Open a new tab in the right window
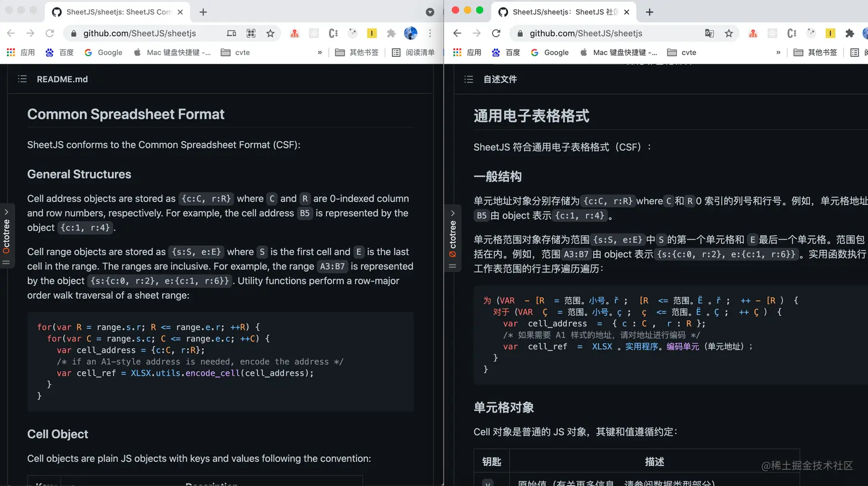Viewport: 868px width, 486px height. pyautogui.click(x=650, y=12)
